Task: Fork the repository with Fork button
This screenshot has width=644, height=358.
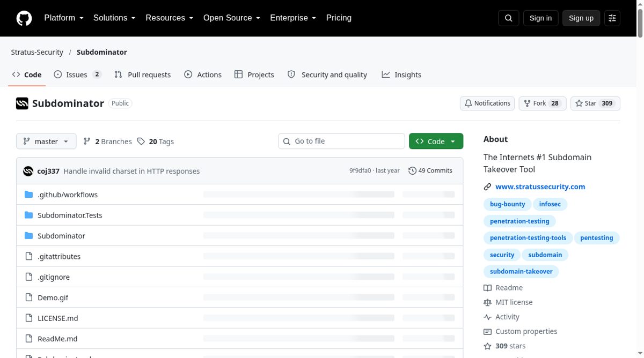Action: tap(543, 103)
